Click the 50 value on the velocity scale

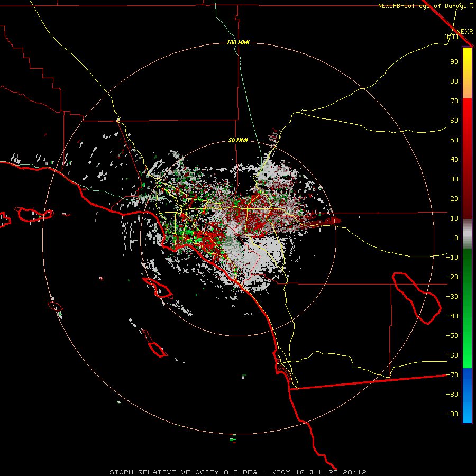click(454, 140)
